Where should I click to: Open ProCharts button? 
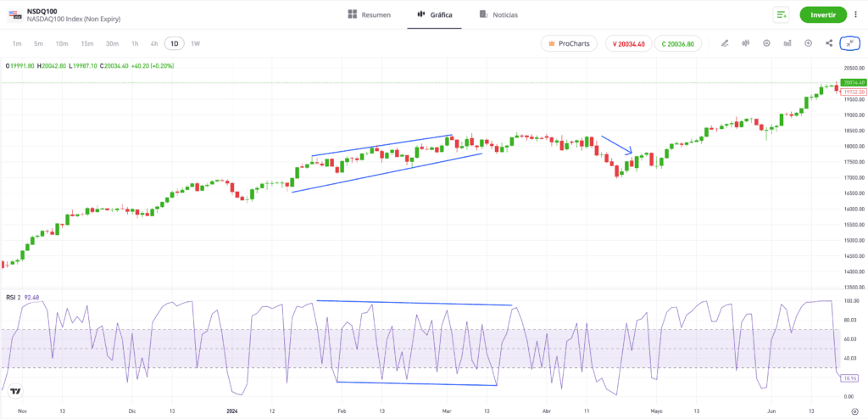coord(569,43)
